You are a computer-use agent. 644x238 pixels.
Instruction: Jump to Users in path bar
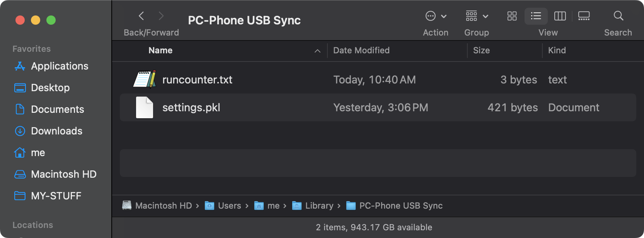tap(229, 206)
